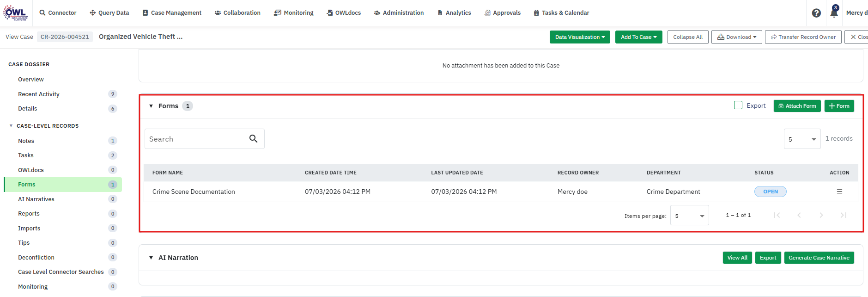Go to first page pagination icon
The image size is (868, 297).
pyautogui.click(x=777, y=215)
